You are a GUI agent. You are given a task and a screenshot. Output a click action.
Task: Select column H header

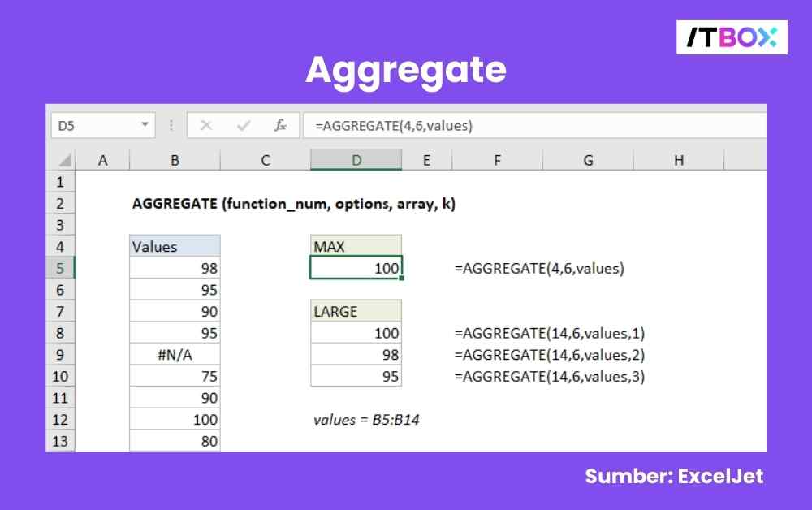pos(679,161)
